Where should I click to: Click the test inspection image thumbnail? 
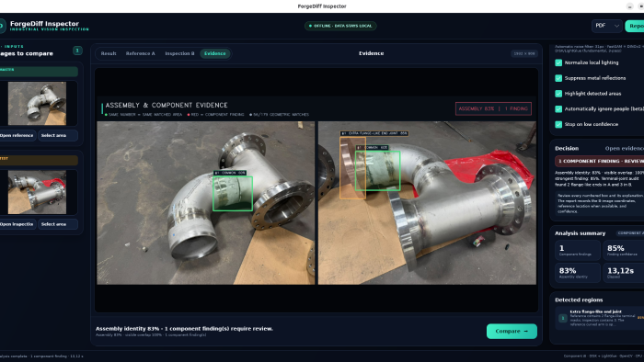pos(37,192)
